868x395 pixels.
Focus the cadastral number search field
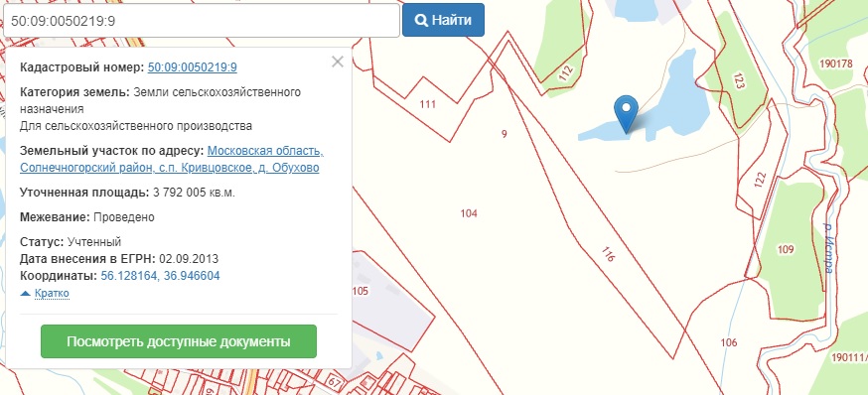click(x=202, y=21)
